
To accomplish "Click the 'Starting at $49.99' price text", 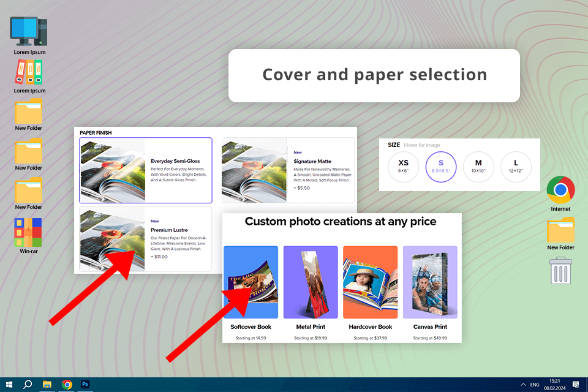I will [430, 338].
